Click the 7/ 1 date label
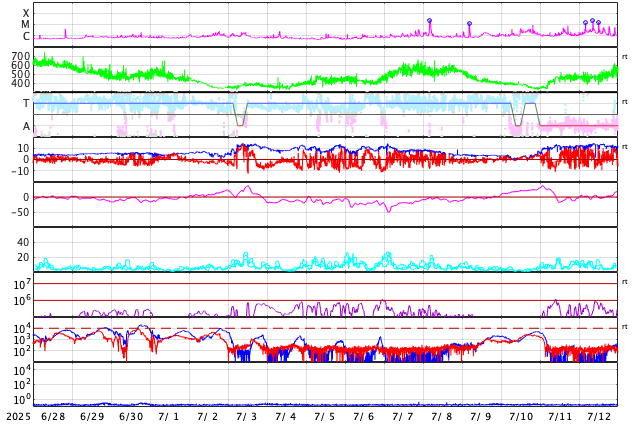Screen dimensions: 634x424 pyautogui.click(x=169, y=417)
